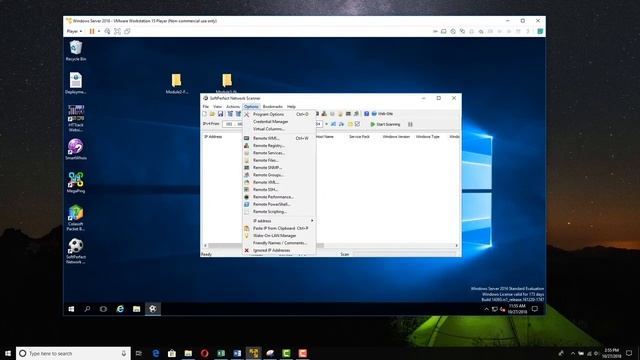Select the SoftPerfect Network desktop shortcut icon

pos(76,251)
